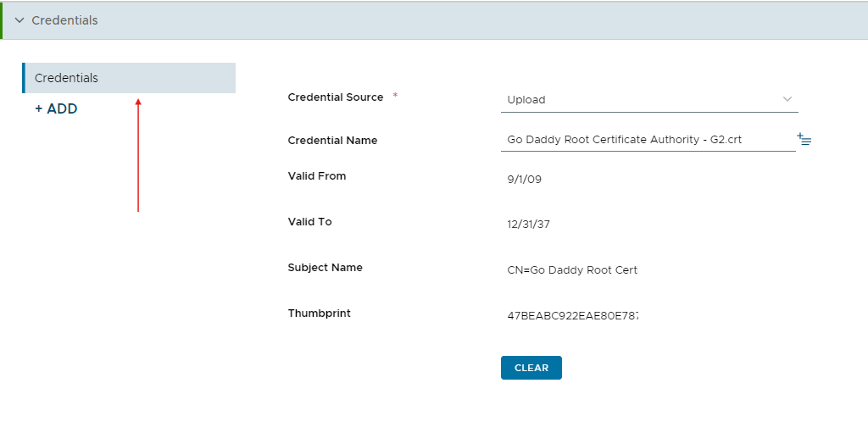Click the Subject Name label

325,268
